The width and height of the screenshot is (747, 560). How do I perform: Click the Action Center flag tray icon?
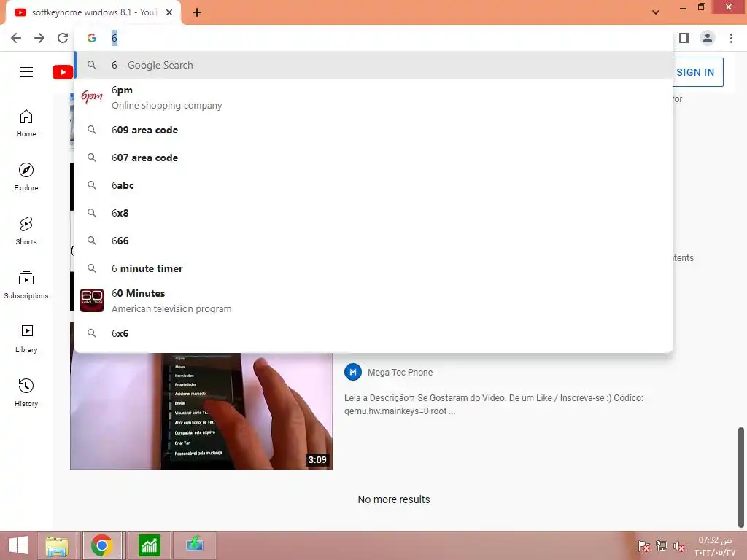tap(643, 546)
